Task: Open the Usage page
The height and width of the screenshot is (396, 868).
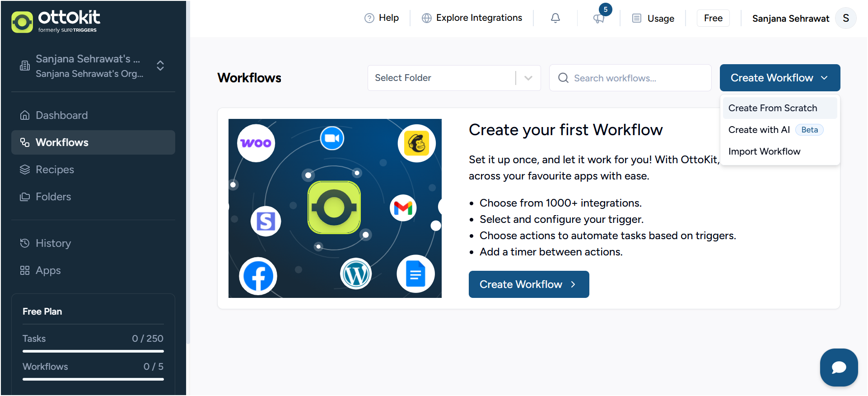Action: tap(653, 18)
